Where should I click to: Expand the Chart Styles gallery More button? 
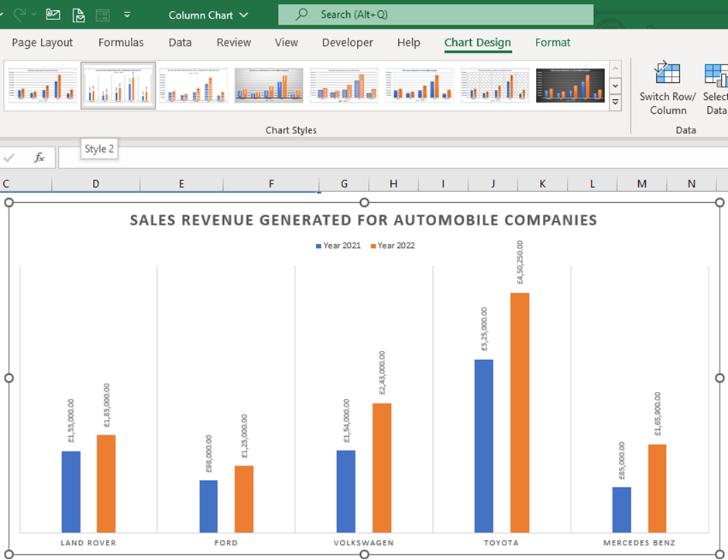[615, 102]
